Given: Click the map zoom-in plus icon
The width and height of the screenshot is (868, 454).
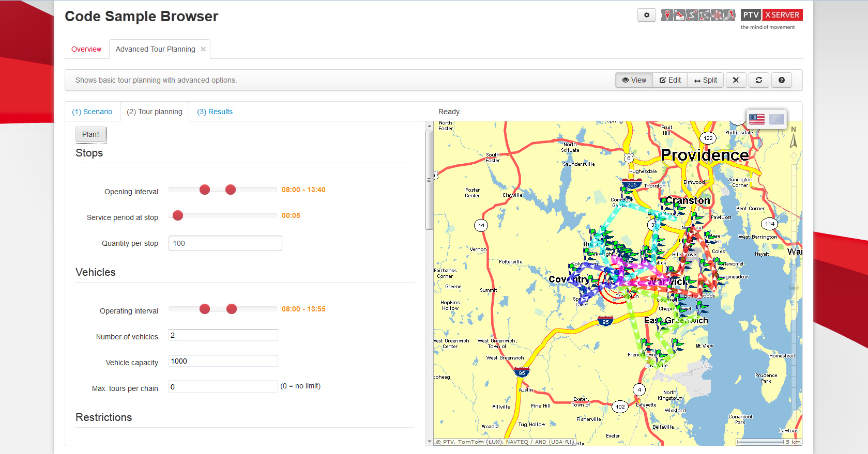Looking at the screenshot, I should coord(794,155).
